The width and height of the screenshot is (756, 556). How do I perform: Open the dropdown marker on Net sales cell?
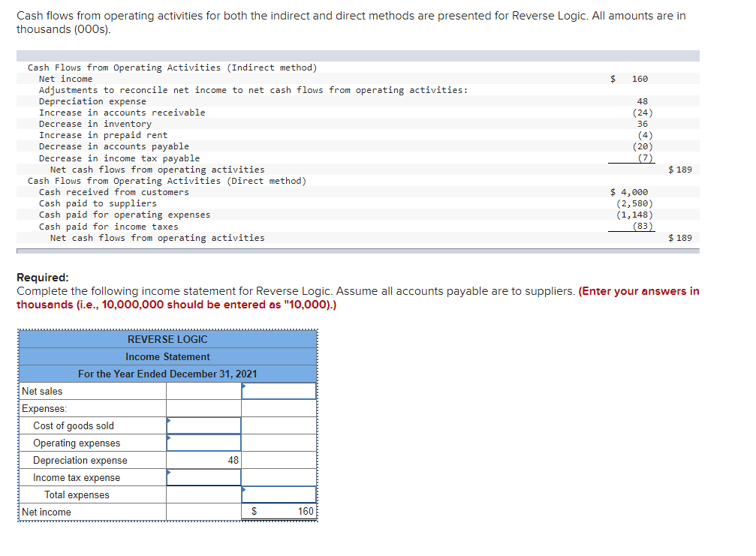[242, 386]
